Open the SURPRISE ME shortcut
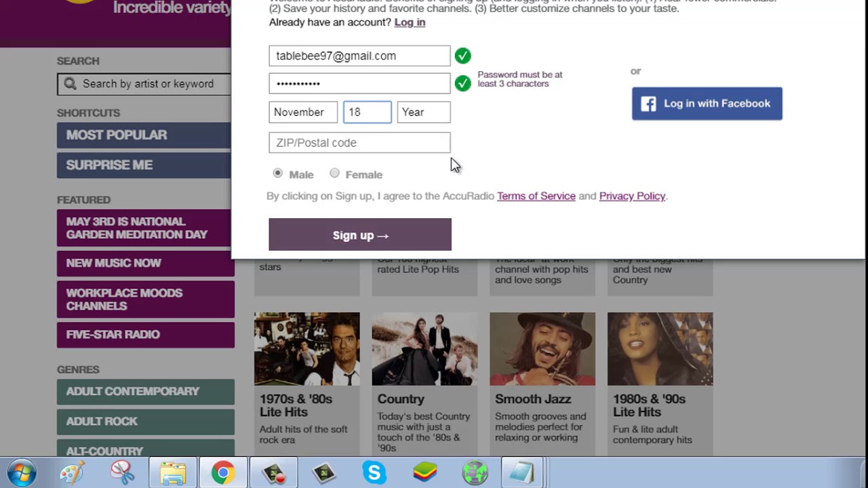 144,165
